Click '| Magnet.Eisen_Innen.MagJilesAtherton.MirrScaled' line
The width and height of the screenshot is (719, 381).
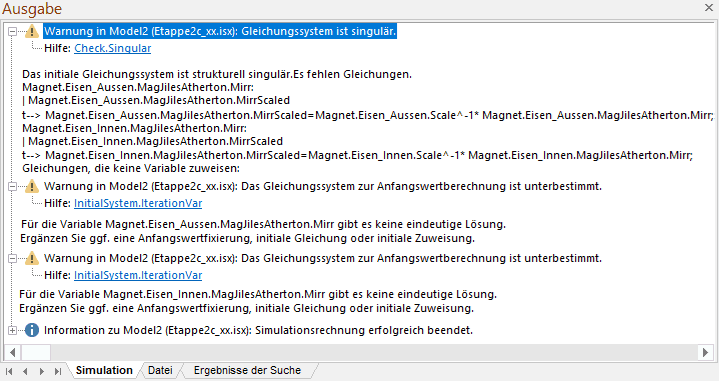(153, 141)
